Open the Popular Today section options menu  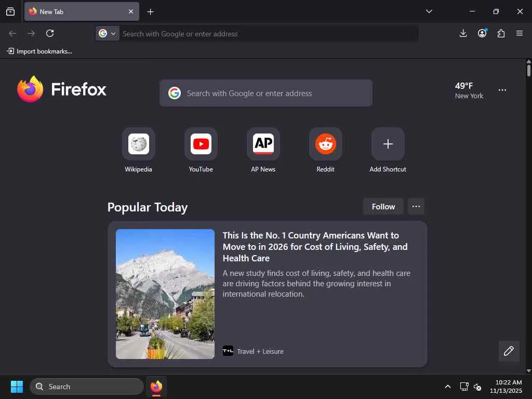click(x=416, y=207)
